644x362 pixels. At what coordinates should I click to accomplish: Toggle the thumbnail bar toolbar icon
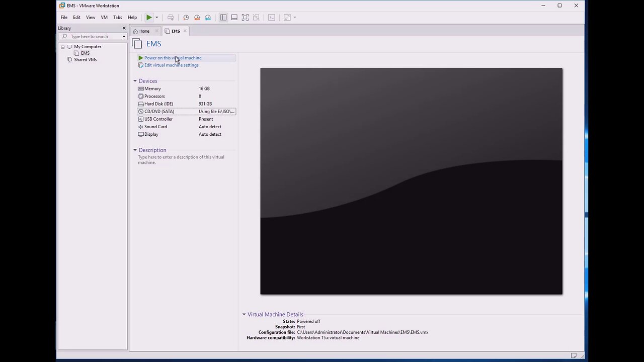(234, 17)
